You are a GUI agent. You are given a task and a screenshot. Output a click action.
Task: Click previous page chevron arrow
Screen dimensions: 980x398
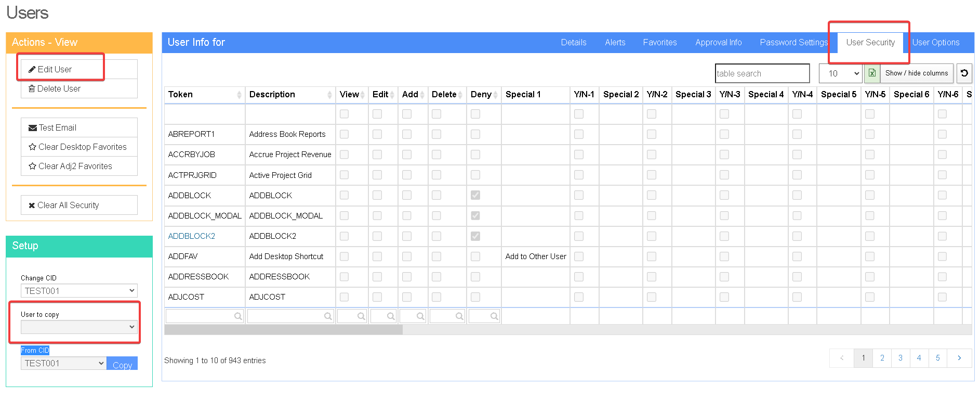point(842,358)
